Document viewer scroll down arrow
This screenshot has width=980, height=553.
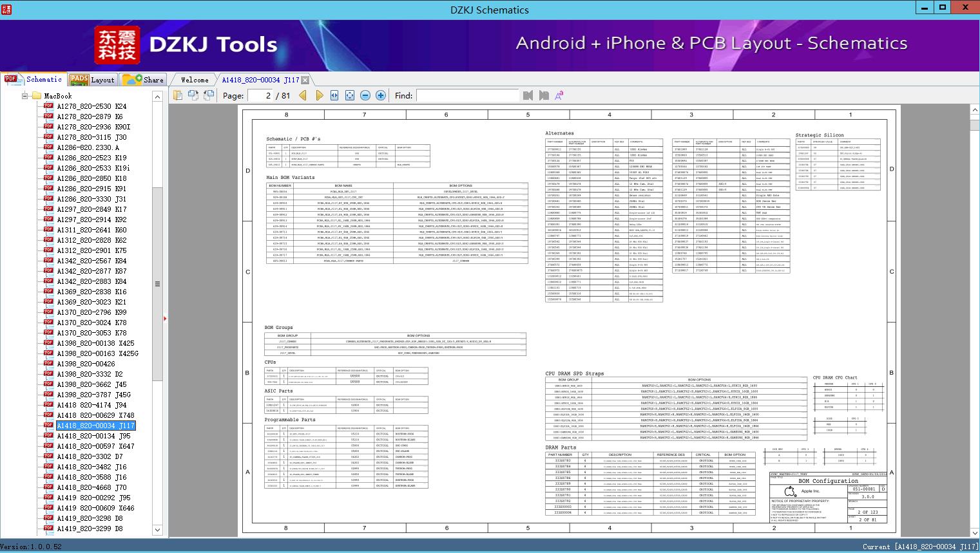(974, 532)
